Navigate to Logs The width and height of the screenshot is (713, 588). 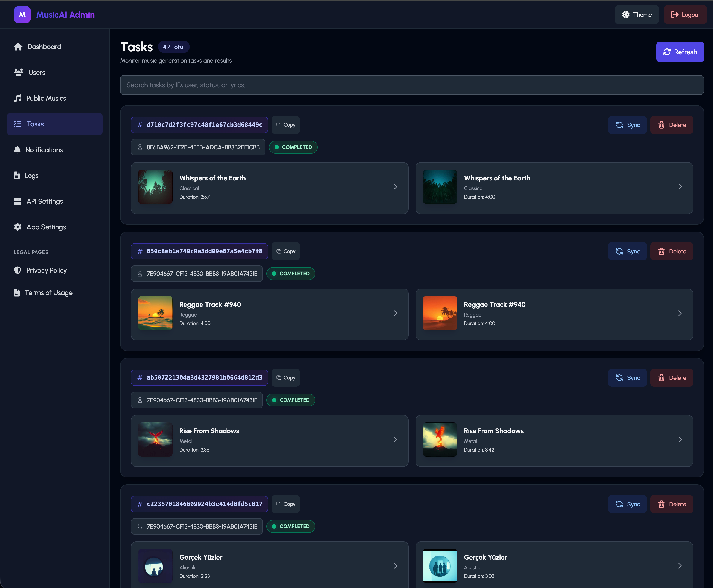pos(55,176)
